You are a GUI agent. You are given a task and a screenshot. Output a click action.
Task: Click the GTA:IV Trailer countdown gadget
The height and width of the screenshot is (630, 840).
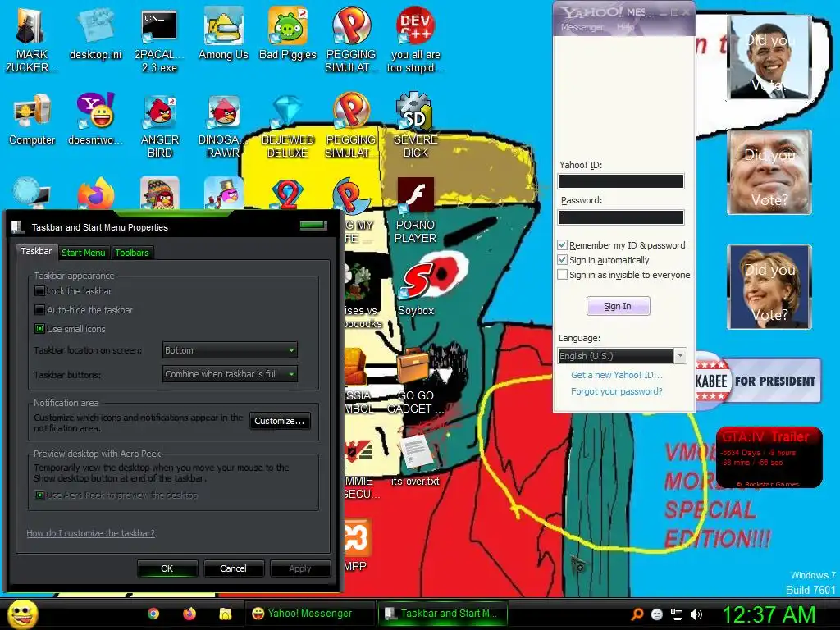click(769, 457)
